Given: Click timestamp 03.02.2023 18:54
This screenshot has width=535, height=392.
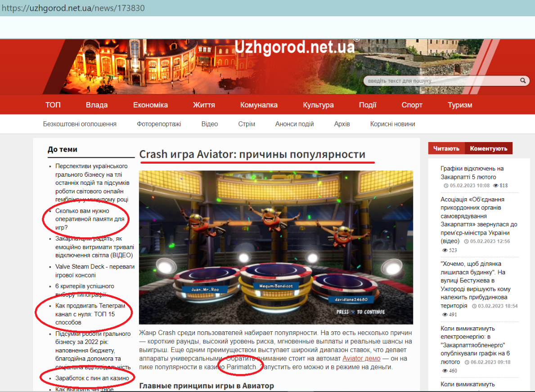Looking at the screenshot, I should [498, 306].
